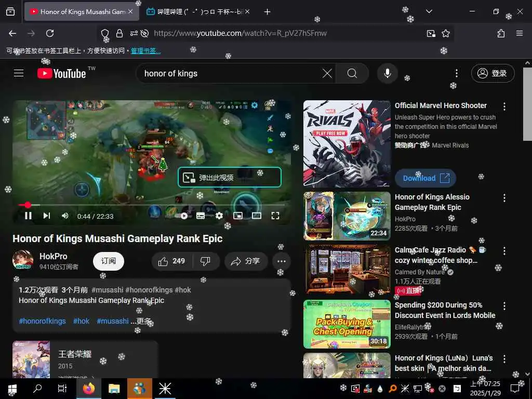This screenshot has width=532, height=399.
Task: Open the Lords Mobile discount event video
Action: 347,324
